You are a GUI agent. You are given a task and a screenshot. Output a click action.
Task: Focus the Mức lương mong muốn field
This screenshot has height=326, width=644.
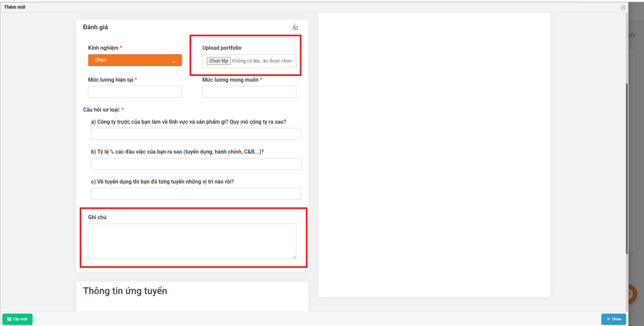249,92
